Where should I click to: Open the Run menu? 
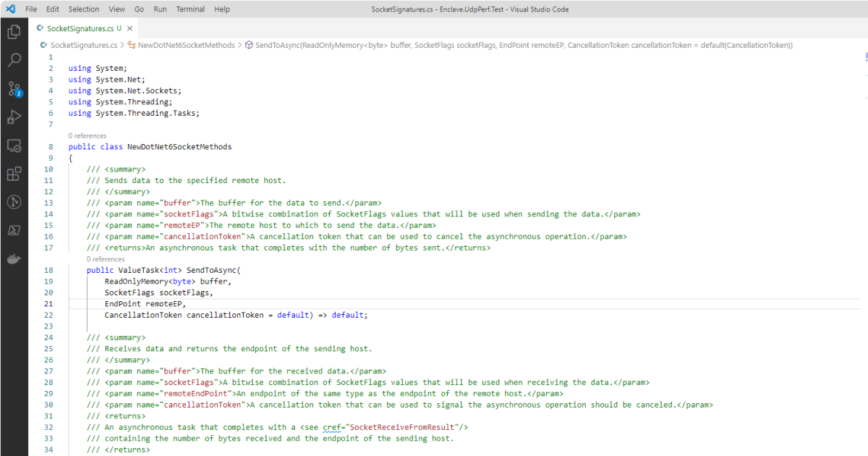(x=160, y=9)
